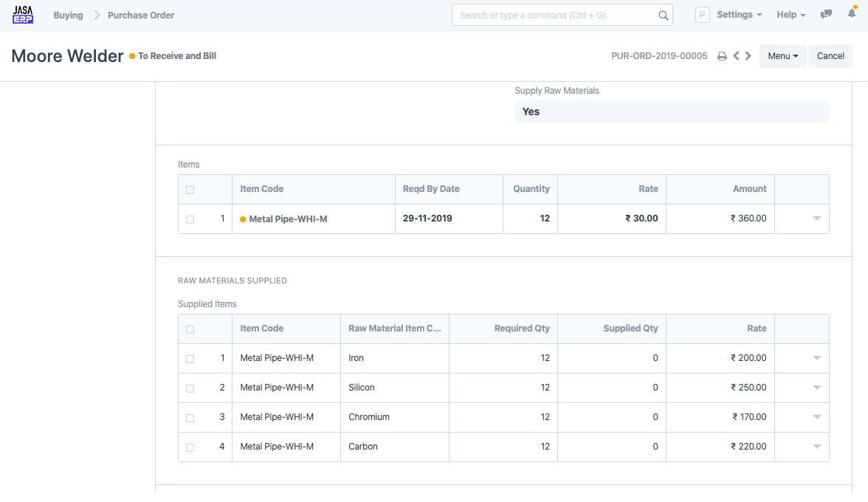Screen dimensions: 868x502
Task: Open the chat messages icon
Action: click(x=827, y=15)
